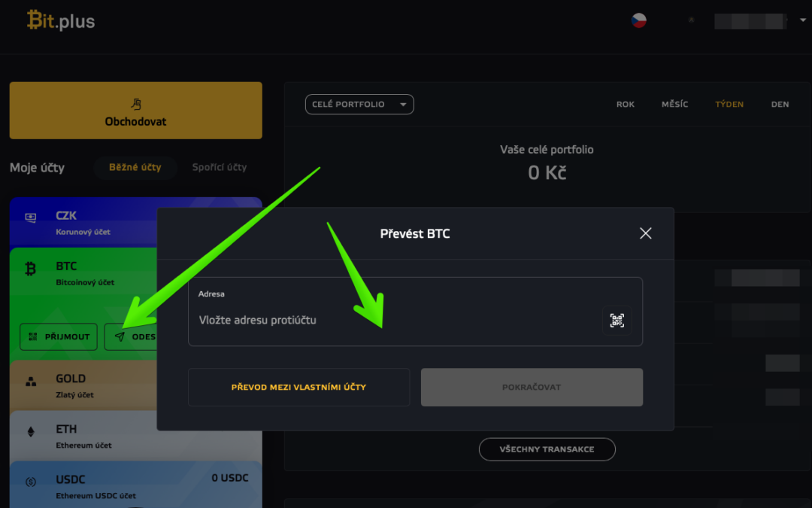
Task: Click the Obchodovat button
Action: point(135,111)
